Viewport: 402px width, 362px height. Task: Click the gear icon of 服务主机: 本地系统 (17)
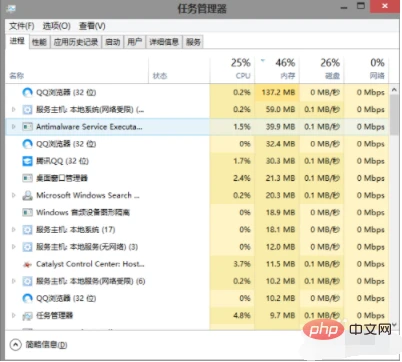tap(27, 230)
